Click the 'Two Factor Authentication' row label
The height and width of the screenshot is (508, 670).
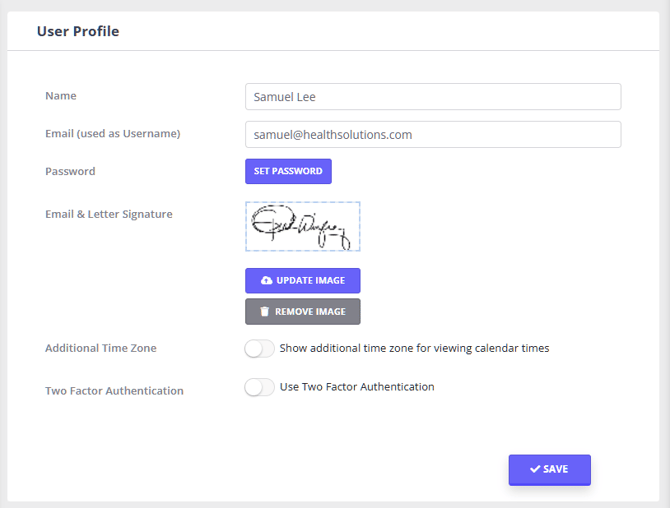tap(114, 391)
